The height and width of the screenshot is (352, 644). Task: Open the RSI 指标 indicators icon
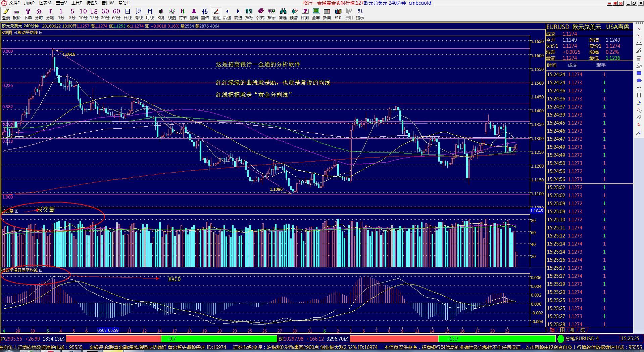coord(249,14)
